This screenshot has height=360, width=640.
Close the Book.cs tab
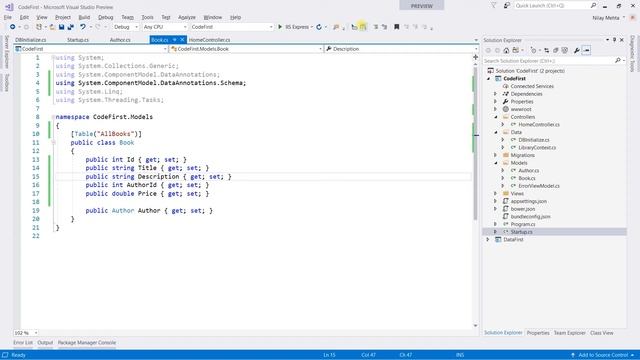(x=182, y=40)
